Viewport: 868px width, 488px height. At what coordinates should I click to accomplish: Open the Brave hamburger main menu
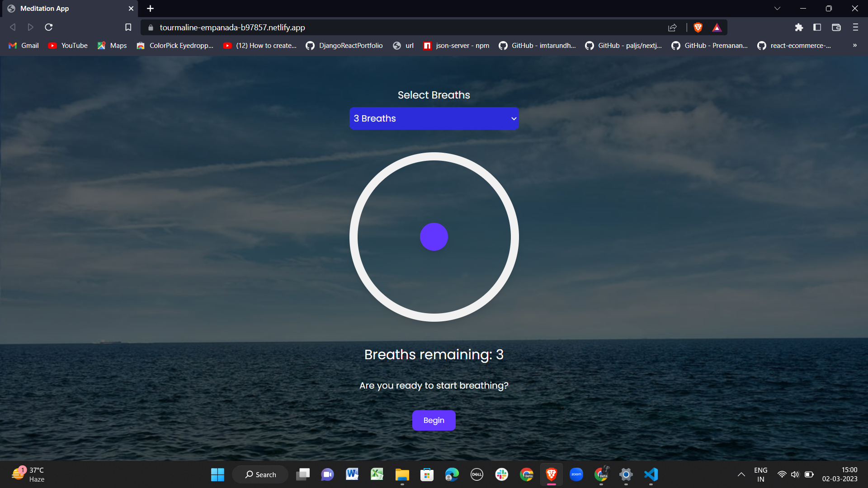click(x=855, y=28)
